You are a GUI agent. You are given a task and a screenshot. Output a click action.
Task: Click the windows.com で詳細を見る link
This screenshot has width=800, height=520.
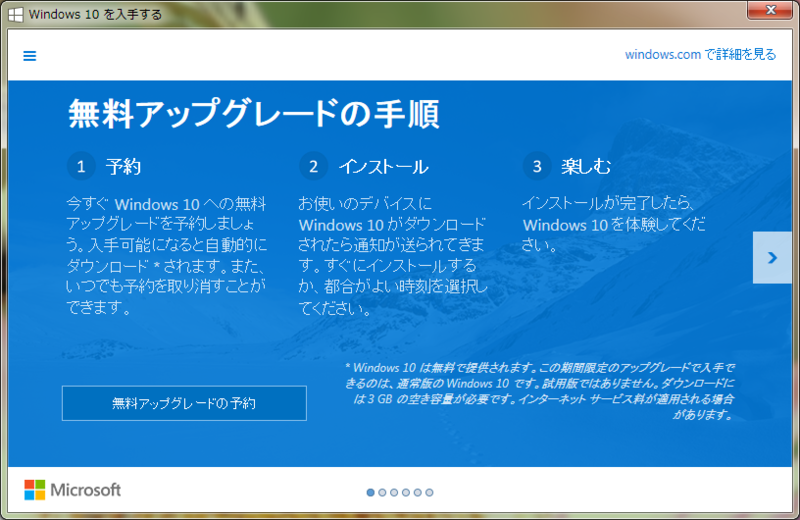pos(700,54)
